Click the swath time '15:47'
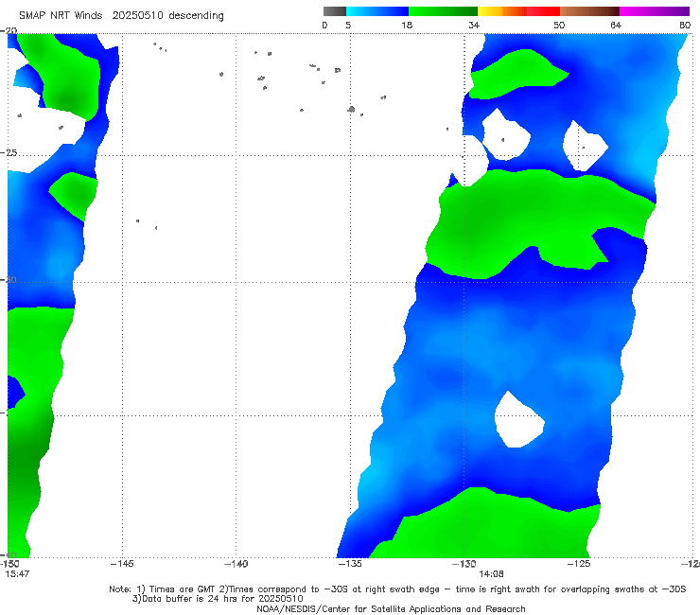This screenshot has width=700, height=615. click(x=17, y=574)
